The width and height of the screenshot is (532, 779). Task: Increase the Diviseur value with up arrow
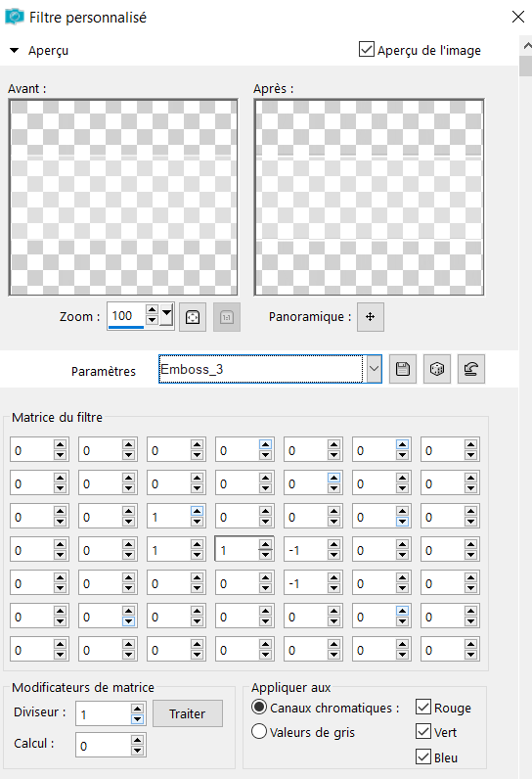coord(138,708)
